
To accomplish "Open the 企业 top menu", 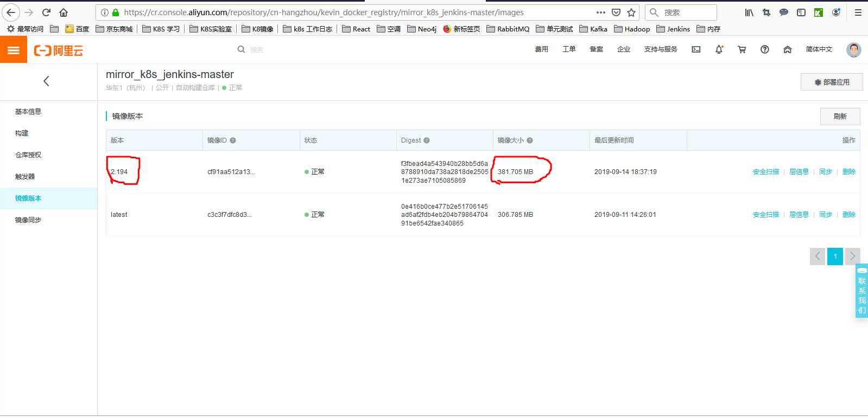I will (x=624, y=49).
